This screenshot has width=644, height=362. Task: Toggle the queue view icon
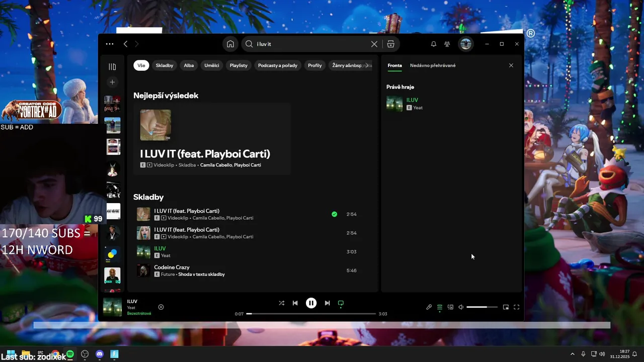click(x=440, y=307)
